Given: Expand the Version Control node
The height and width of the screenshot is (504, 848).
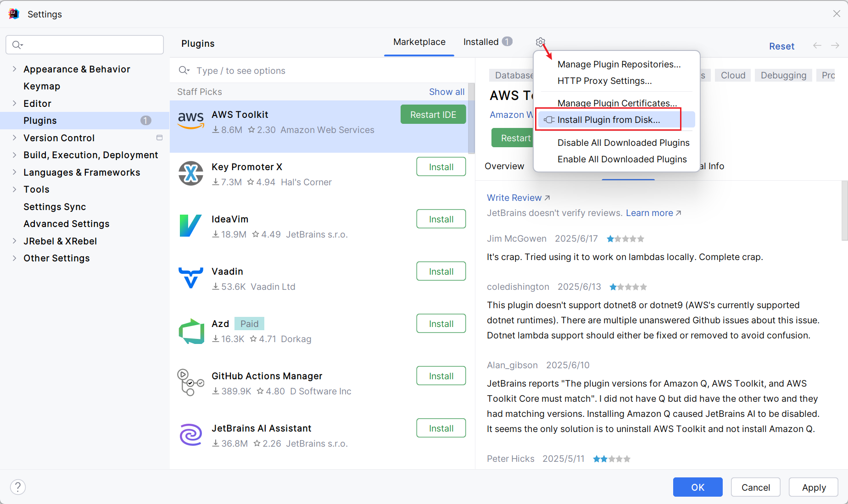Looking at the screenshot, I should (14, 138).
